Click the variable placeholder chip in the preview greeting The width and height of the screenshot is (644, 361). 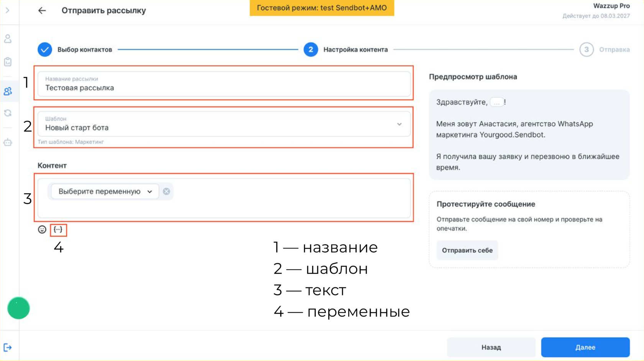pos(497,102)
